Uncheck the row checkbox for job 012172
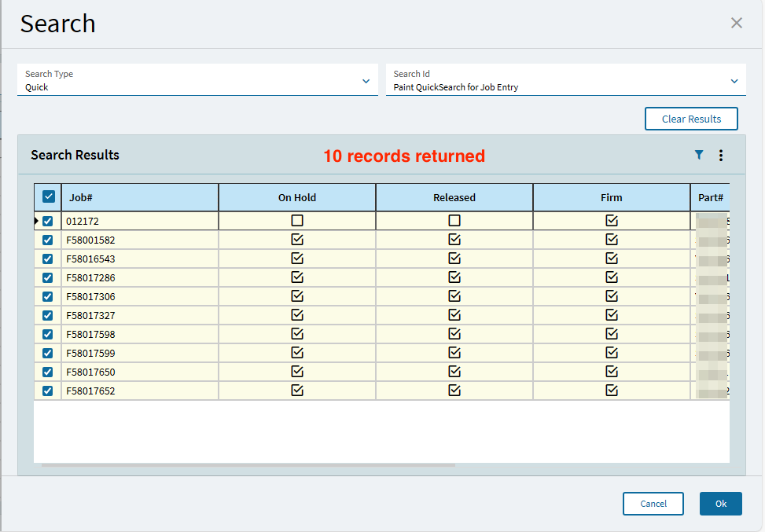The width and height of the screenshot is (765, 532). tap(47, 221)
